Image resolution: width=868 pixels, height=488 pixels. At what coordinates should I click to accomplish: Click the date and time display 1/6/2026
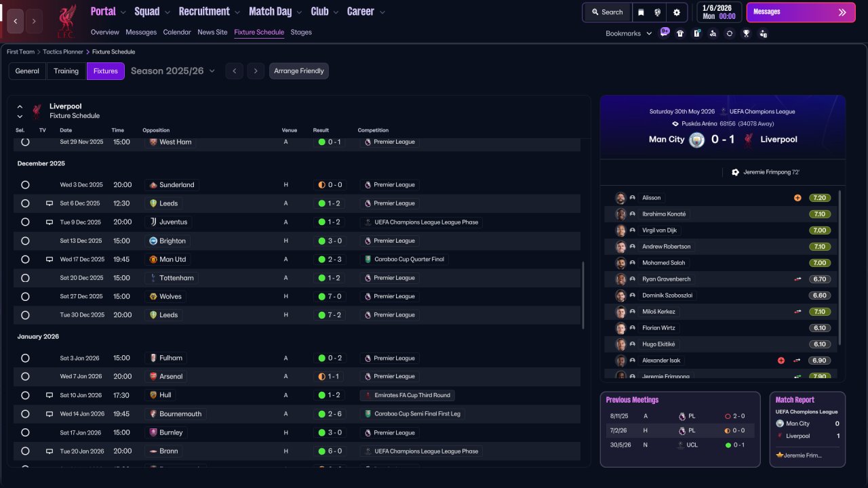point(719,12)
